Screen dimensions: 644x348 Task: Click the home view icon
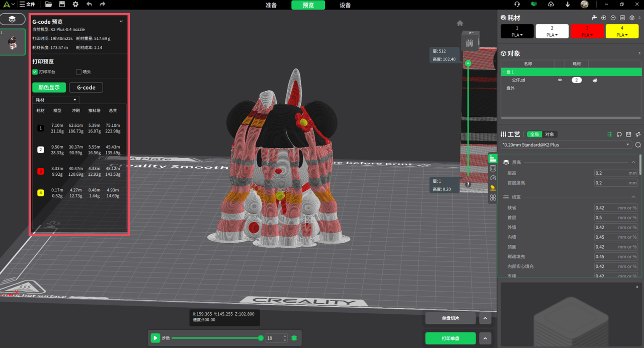(460, 23)
